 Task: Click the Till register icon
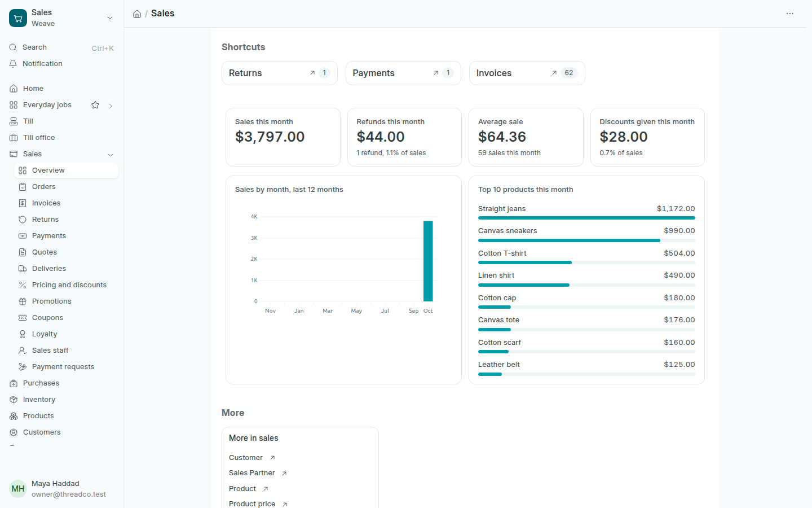click(14, 121)
